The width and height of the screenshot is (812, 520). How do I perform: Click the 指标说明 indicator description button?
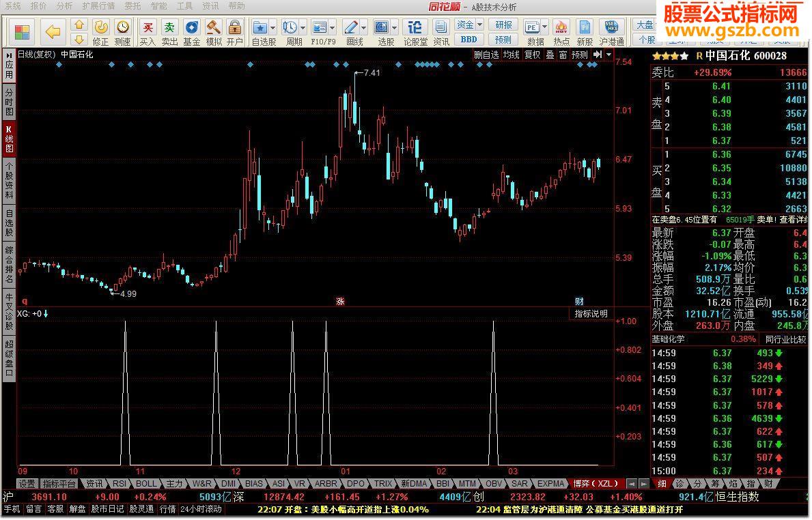591,313
